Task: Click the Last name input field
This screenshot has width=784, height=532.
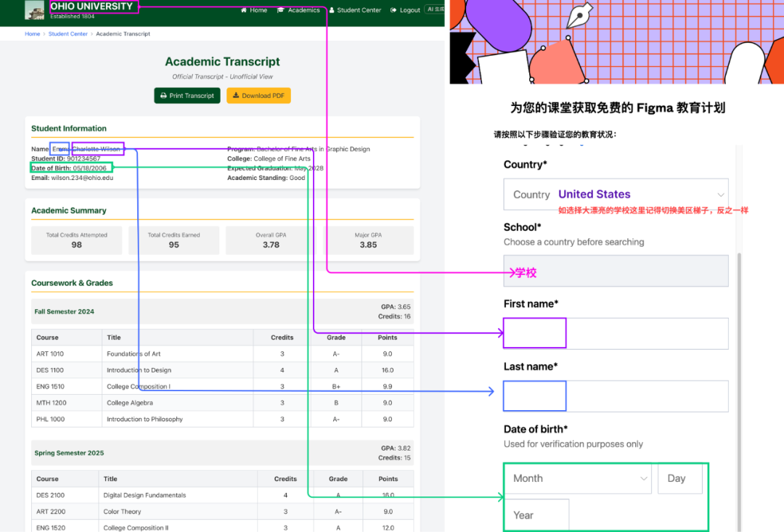Action: [x=616, y=396]
